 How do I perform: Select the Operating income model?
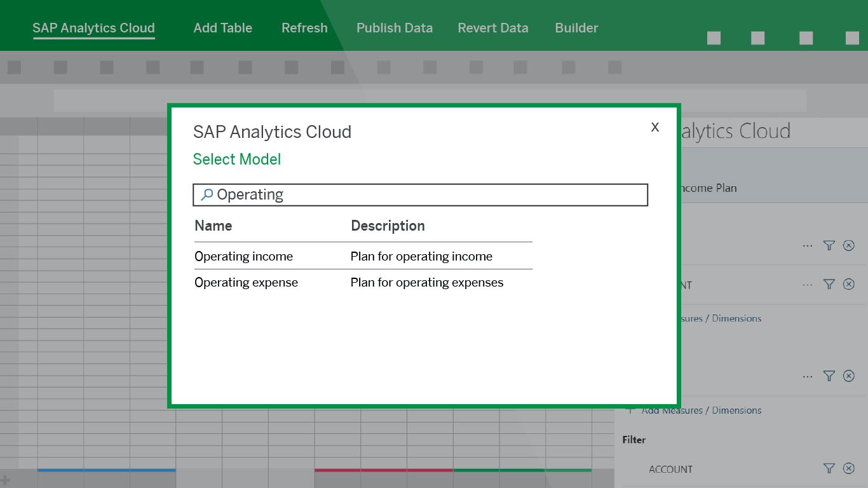(244, 257)
